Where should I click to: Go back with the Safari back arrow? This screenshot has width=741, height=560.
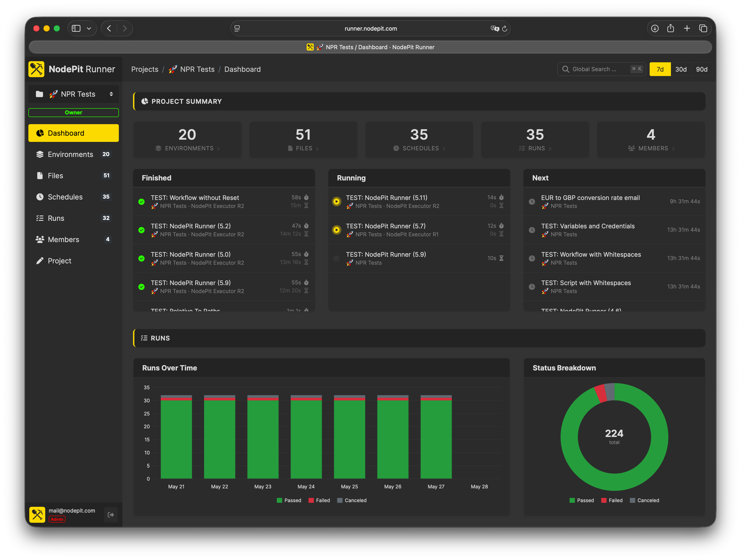click(x=109, y=28)
